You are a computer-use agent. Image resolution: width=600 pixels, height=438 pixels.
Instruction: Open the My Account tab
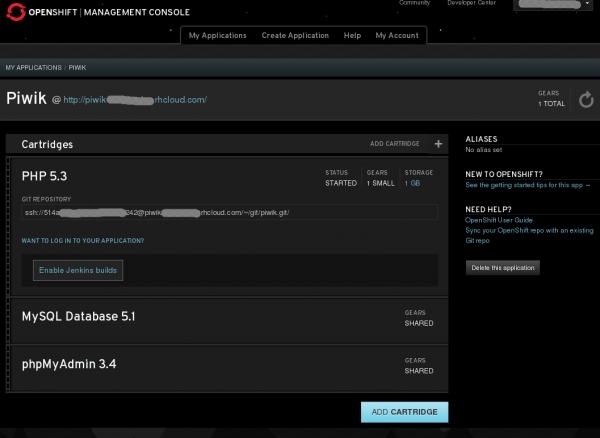[x=397, y=36]
